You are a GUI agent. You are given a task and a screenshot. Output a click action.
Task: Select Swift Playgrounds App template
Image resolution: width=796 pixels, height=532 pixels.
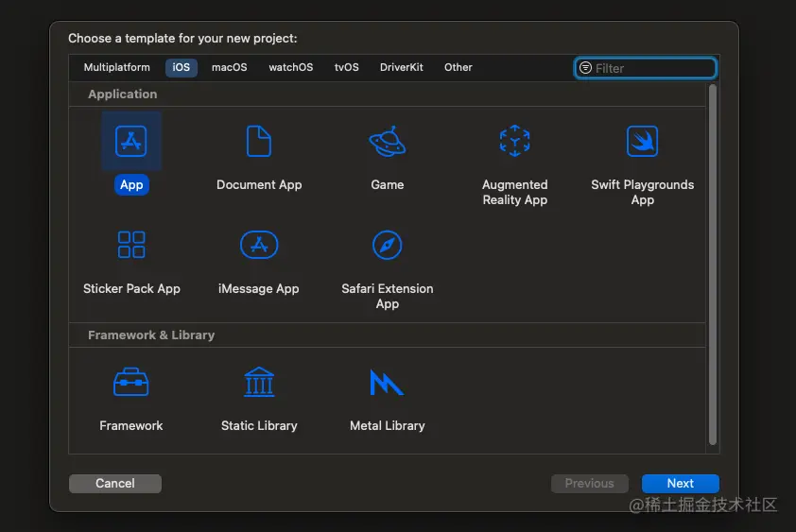click(642, 142)
